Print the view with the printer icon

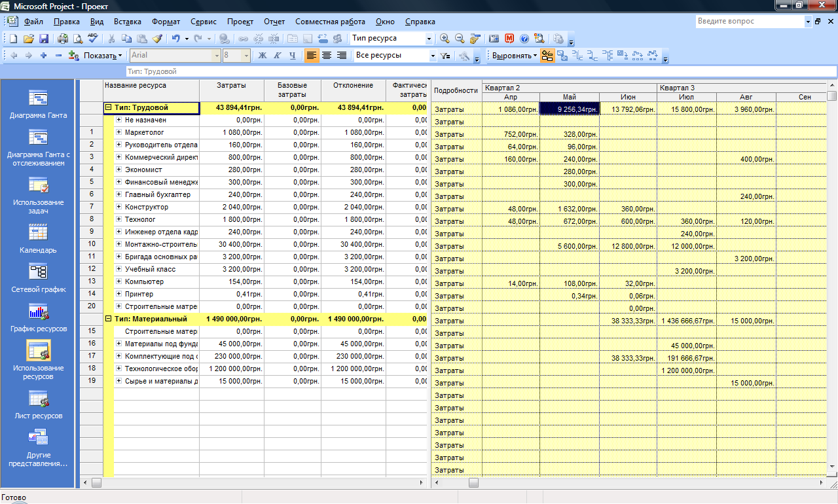pyautogui.click(x=63, y=39)
